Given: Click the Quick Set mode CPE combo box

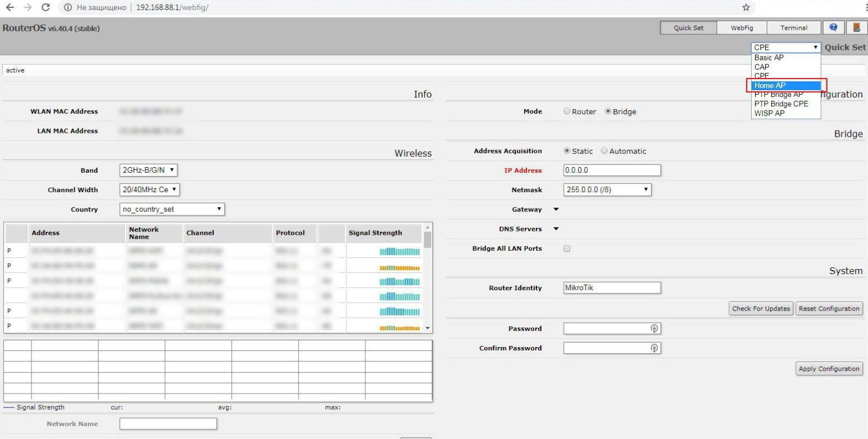Looking at the screenshot, I should 786,48.
